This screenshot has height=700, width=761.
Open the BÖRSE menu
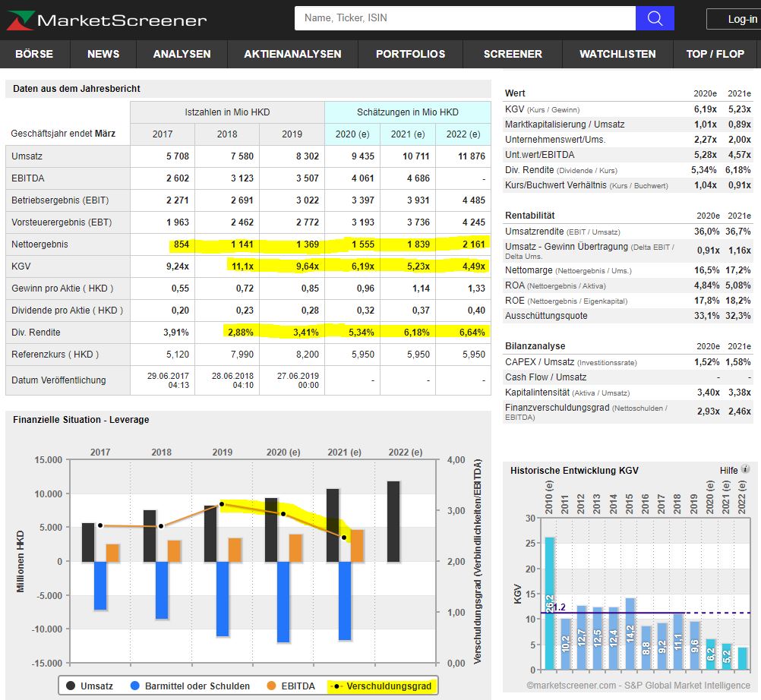point(34,54)
